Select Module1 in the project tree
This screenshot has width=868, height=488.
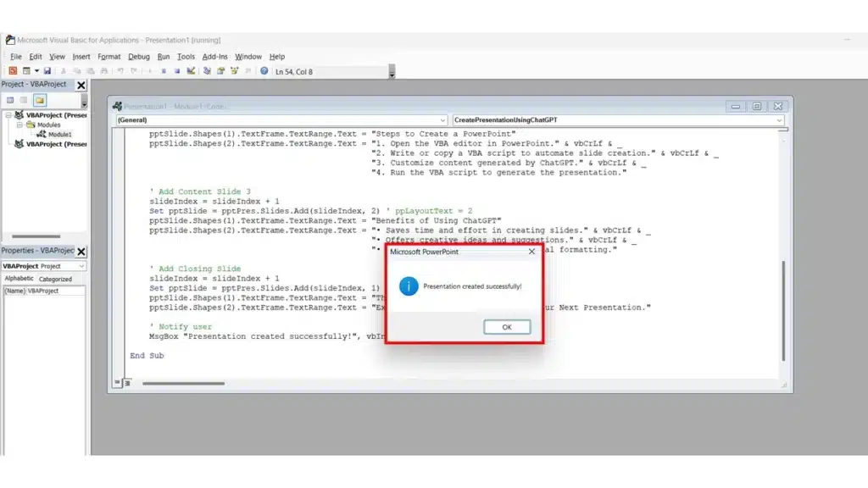(x=59, y=134)
